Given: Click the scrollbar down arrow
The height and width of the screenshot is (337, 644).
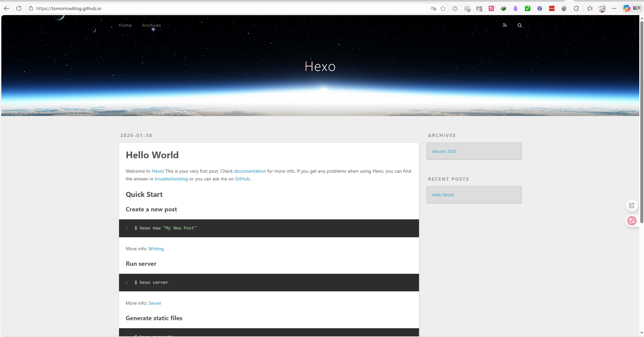Looking at the screenshot, I should click(x=642, y=333).
